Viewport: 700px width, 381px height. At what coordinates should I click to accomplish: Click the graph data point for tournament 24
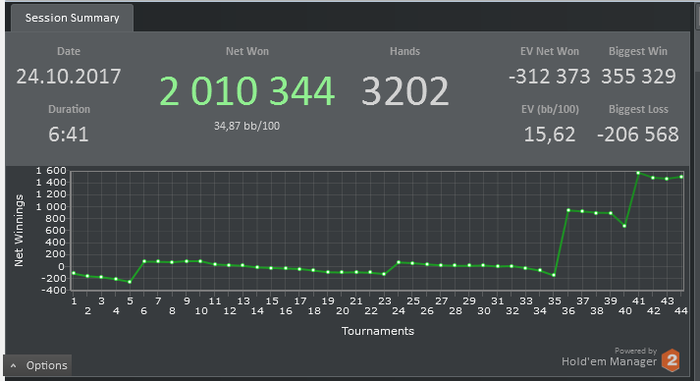(x=399, y=263)
